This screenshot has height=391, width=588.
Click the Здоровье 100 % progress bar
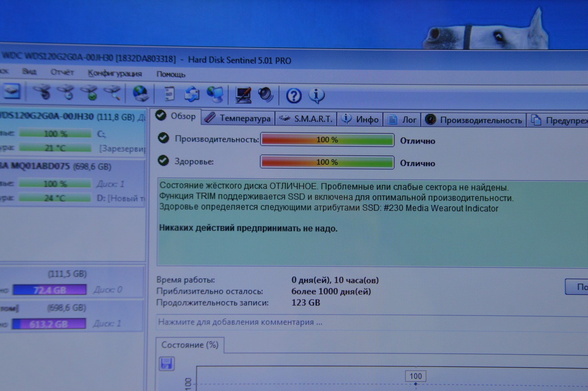(327, 162)
